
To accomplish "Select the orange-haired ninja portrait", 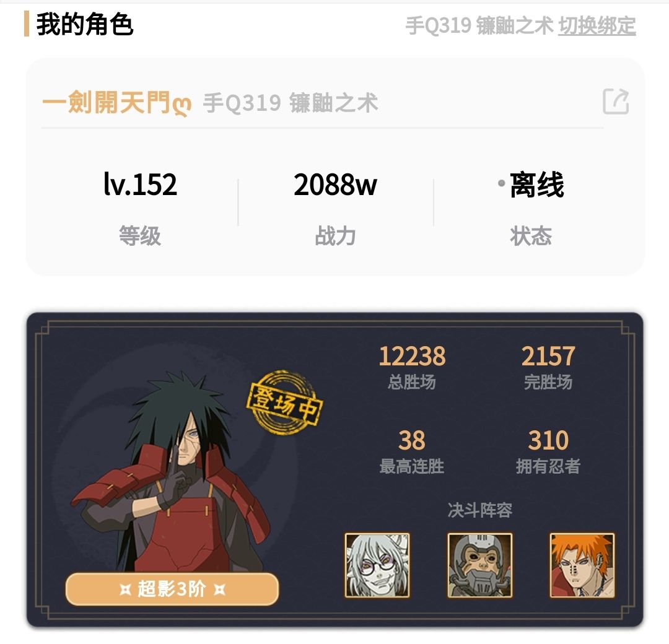I will [x=582, y=565].
